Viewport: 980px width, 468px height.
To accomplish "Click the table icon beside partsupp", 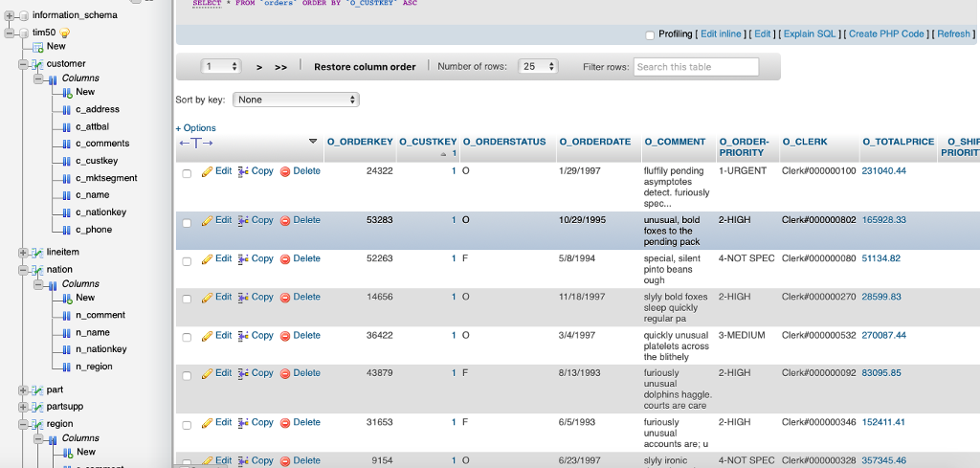I will pyautogui.click(x=37, y=407).
